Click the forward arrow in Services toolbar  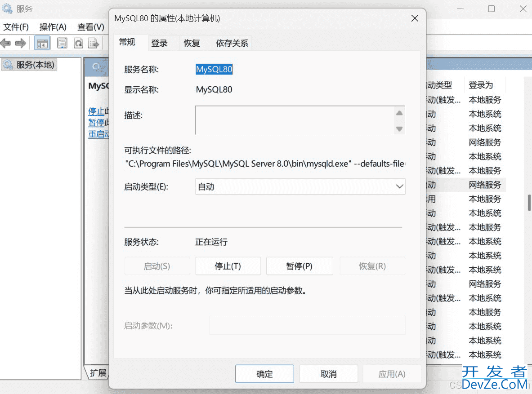(x=20, y=43)
